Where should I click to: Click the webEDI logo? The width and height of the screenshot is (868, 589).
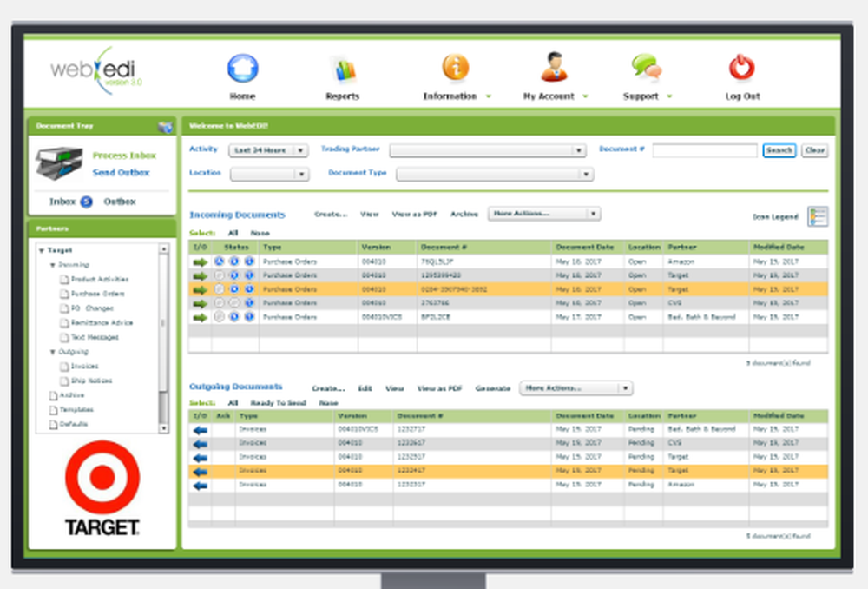pos(96,71)
